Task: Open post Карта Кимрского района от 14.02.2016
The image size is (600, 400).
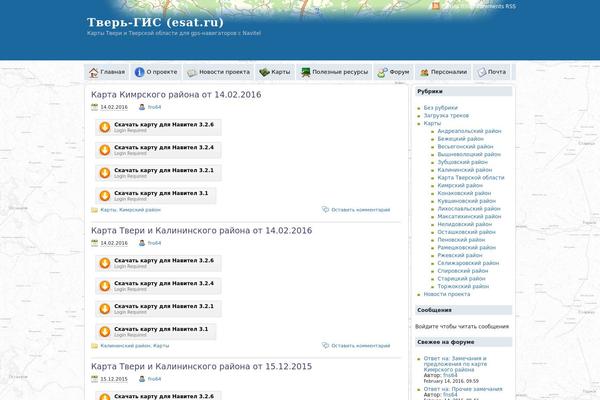Action: tap(176, 95)
